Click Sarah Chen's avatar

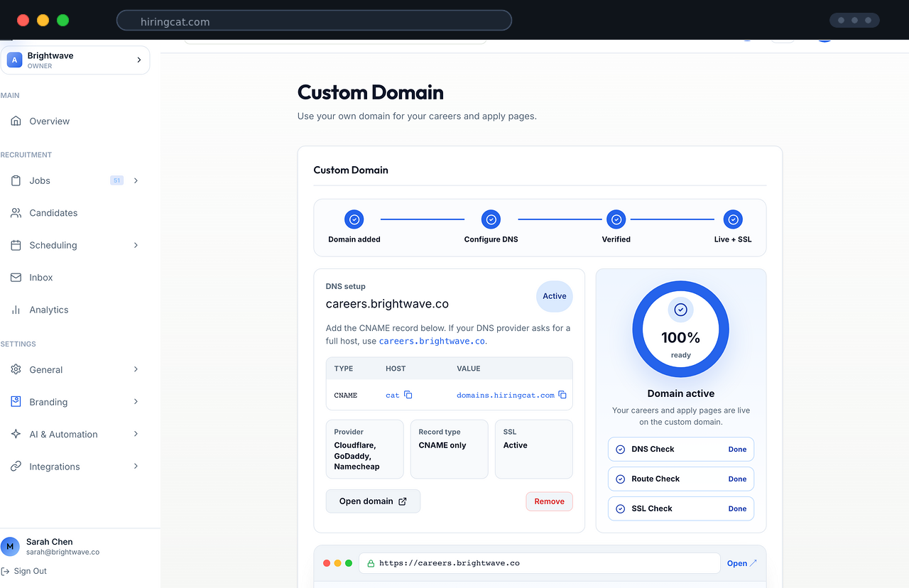pyautogui.click(x=10, y=546)
